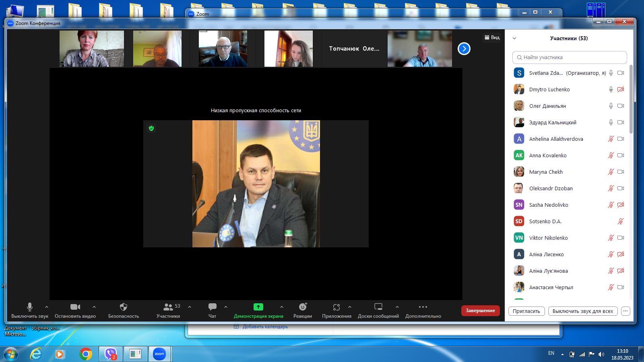Image resolution: width=644 pixels, height=362 pixels.
Task: Start screen sharing with Демонстрация экрана
Action: click(x=258, y=307)
